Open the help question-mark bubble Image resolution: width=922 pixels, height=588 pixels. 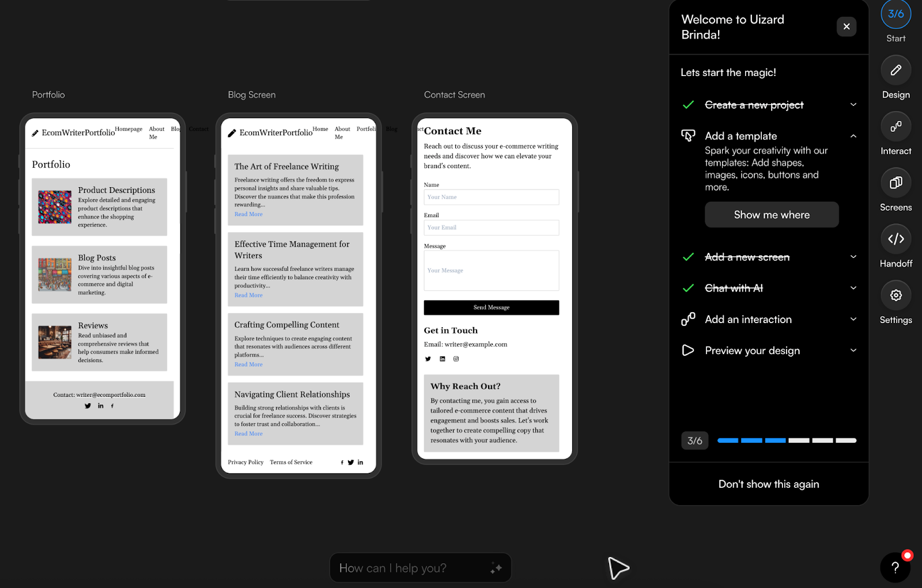(x=894, y=567)
